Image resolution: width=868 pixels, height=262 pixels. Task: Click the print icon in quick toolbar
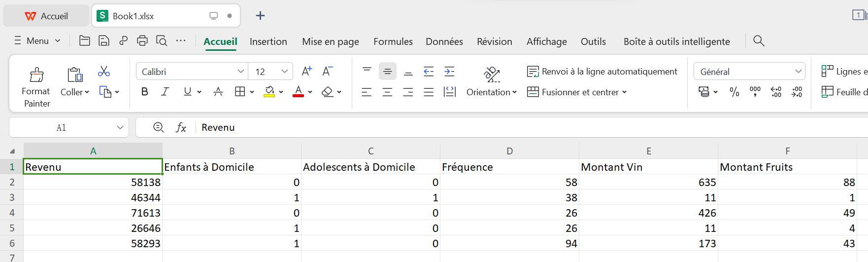(142, 41)
